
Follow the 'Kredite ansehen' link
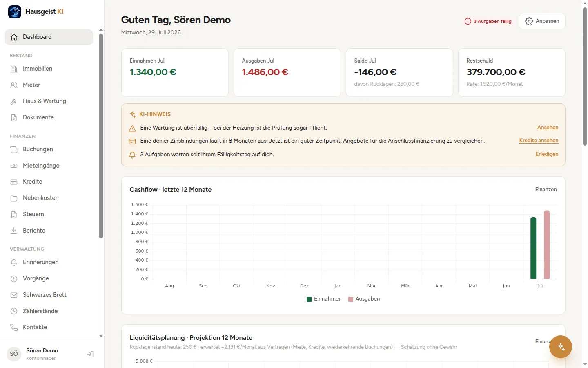(x=539, y=141)
